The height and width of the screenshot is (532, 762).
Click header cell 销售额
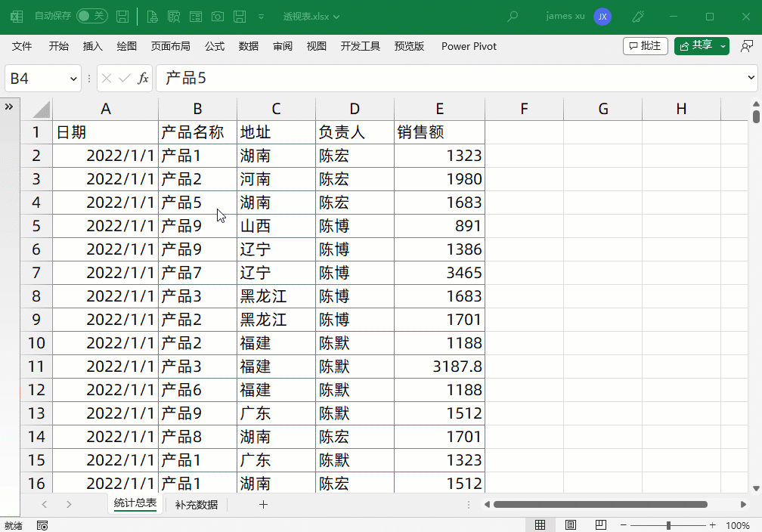pyautogui.click(x=439, y=132)
